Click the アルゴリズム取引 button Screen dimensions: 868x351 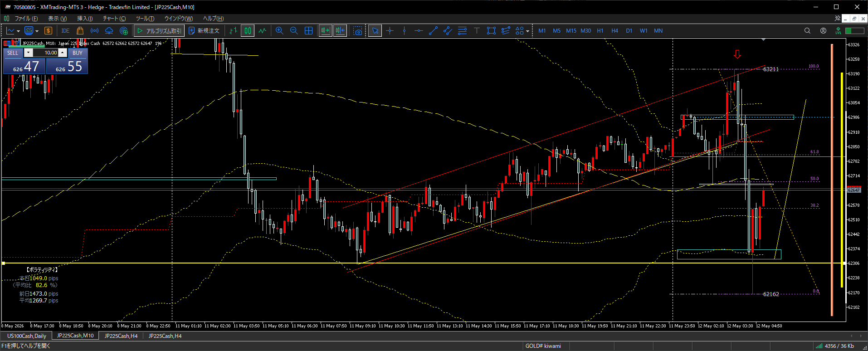[x=159, y=31]
